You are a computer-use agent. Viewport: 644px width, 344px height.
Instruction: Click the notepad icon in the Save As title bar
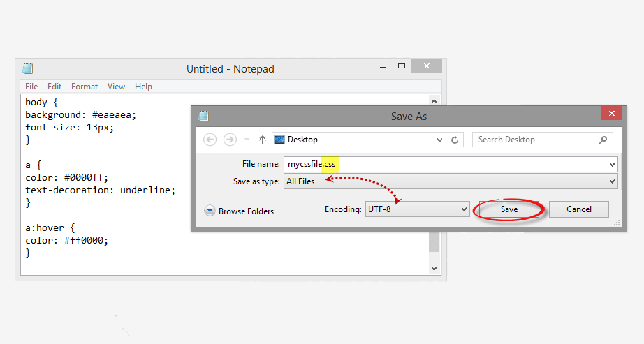pos(203,116)
